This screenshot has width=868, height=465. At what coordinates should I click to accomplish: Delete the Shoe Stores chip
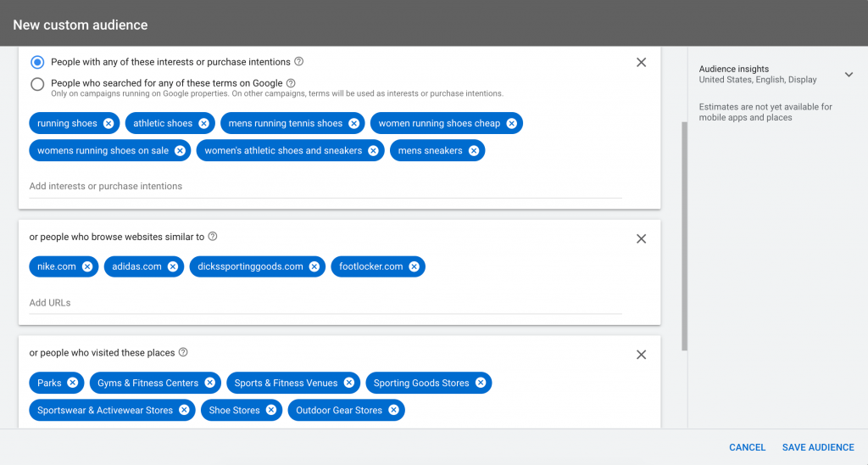(270, 410)
